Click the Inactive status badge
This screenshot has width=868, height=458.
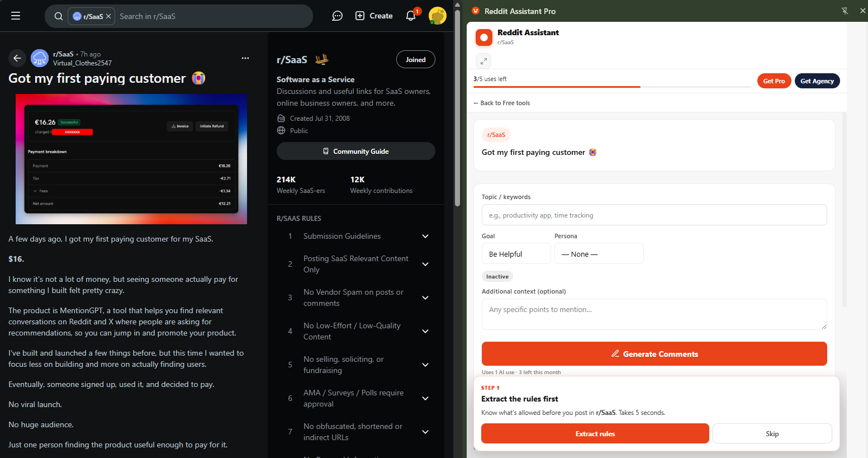click(497, 277)
